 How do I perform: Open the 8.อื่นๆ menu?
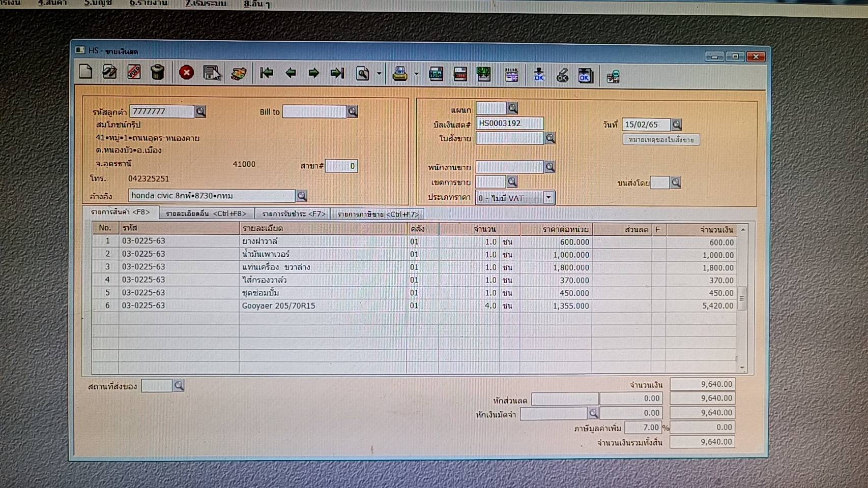click(257, 4)
